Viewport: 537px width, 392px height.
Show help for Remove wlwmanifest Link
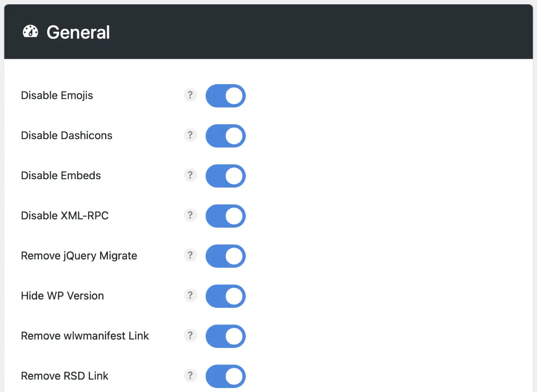click(190, 336)
